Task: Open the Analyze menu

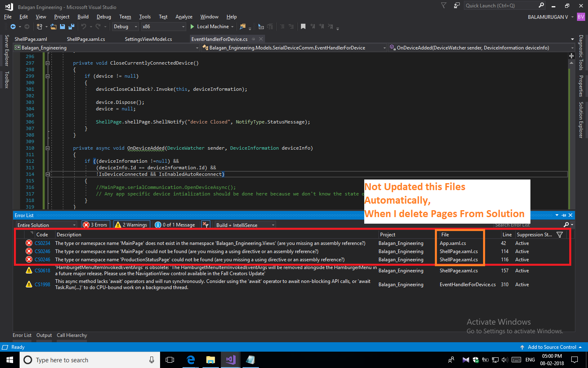Action: point(184,17)
